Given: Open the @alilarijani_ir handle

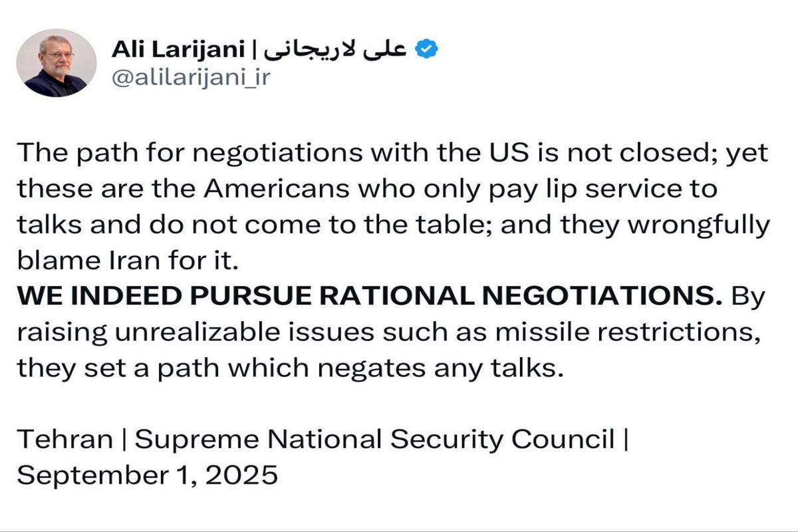Looking at the screenshot, I should click(x=192, y=79).
